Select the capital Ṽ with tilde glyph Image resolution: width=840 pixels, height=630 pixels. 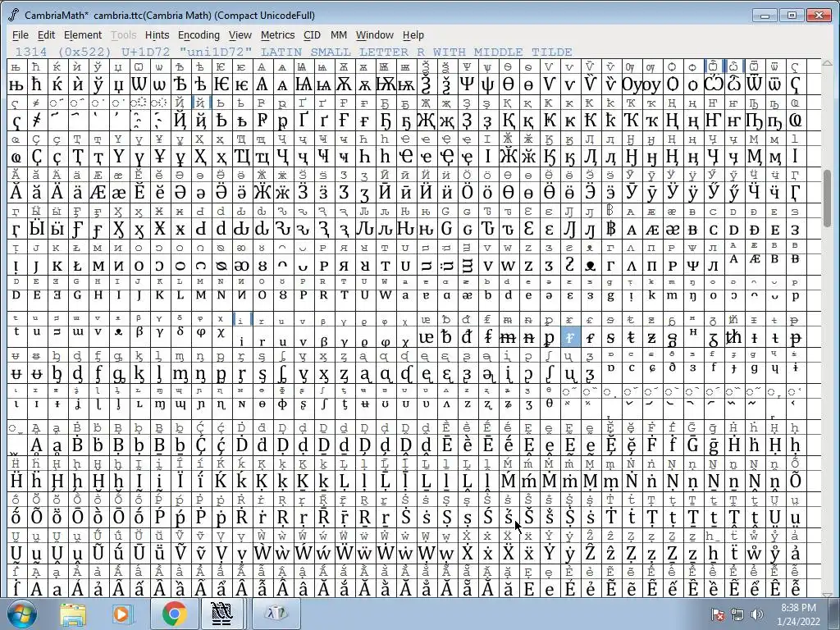coord(180,553)
